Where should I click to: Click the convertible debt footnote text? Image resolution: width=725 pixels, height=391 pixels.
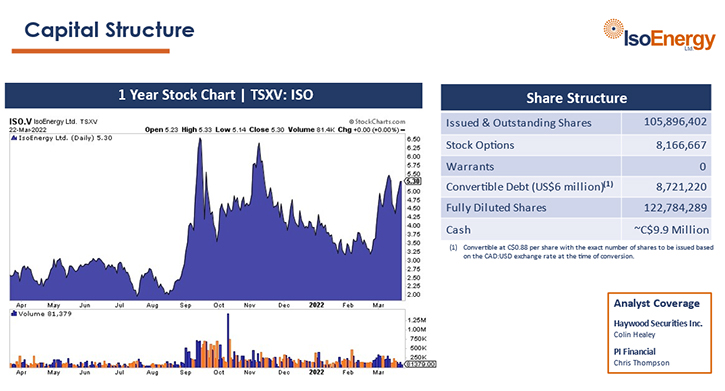[x=582, y=252]
